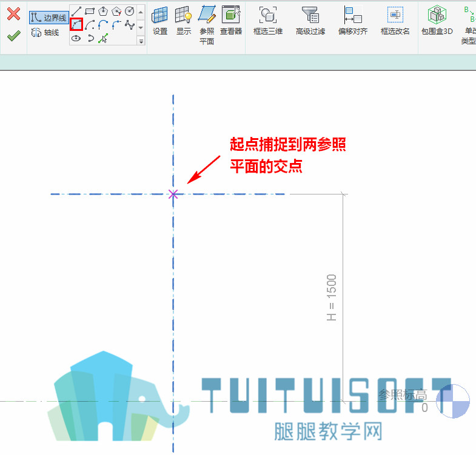Click the level head circle symbol

[452, 401]
